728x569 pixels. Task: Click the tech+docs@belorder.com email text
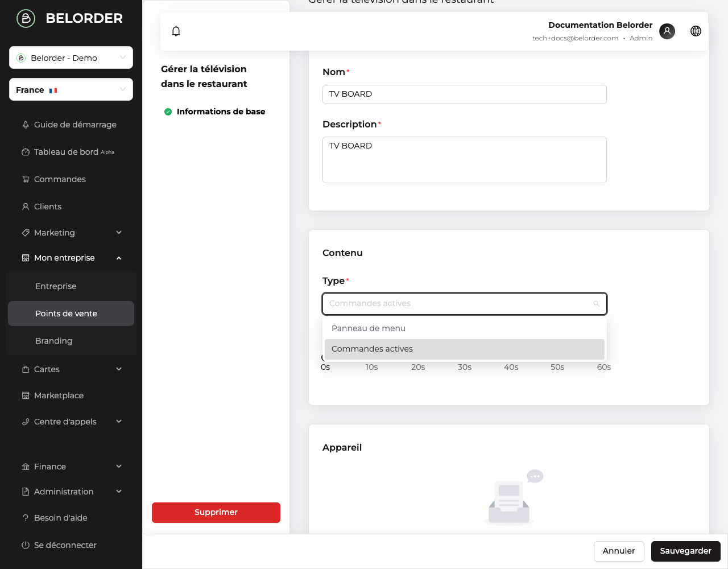[575, 38]
